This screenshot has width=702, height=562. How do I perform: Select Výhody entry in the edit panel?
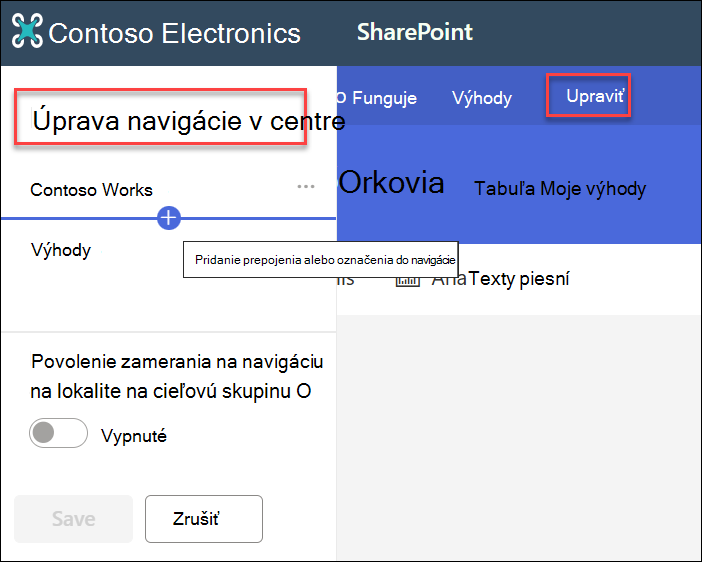pos(61,250)
